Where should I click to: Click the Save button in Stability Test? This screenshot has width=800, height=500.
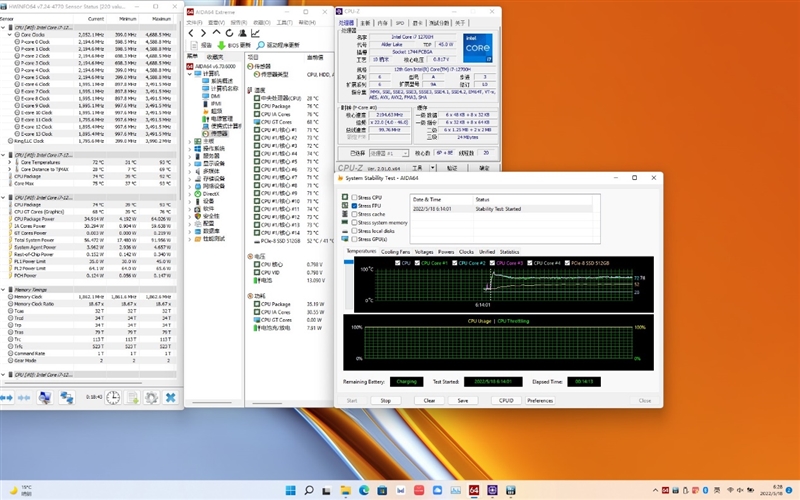click(463, 401)
